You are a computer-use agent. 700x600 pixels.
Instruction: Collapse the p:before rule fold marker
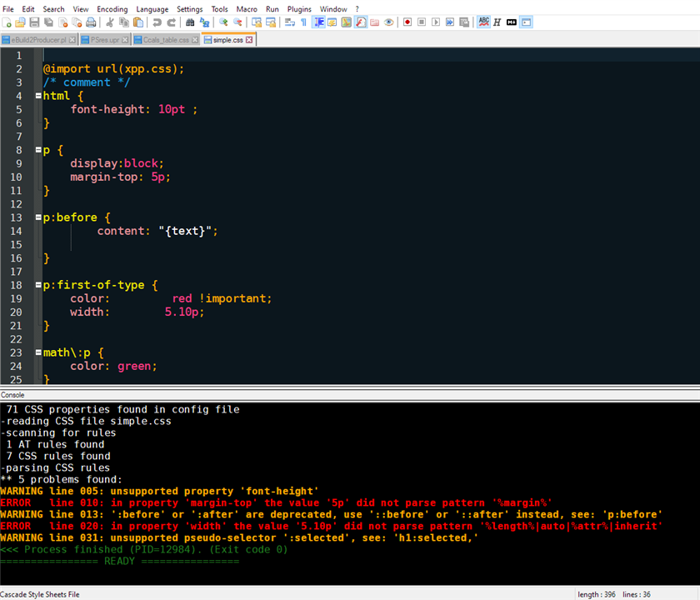(x=38, y=217)
